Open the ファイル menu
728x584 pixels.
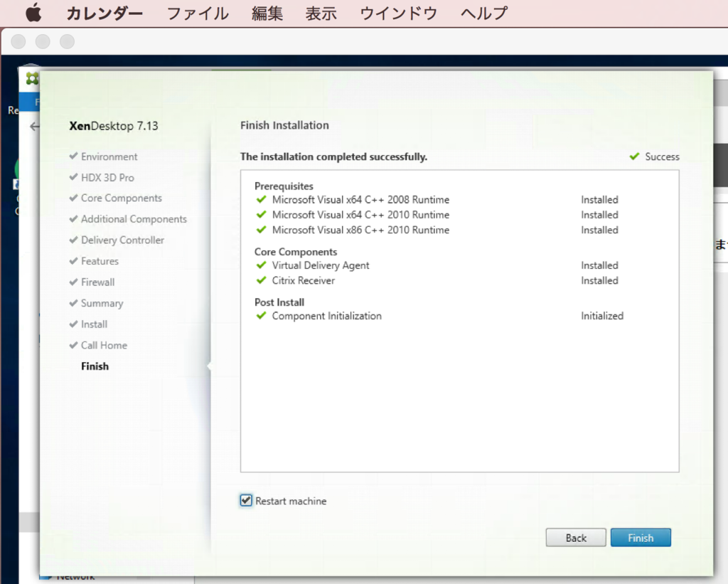coord(198,13)
